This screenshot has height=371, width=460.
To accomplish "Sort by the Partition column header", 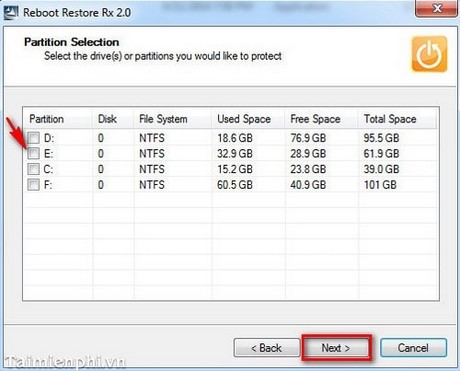I will tap(58, 119).
